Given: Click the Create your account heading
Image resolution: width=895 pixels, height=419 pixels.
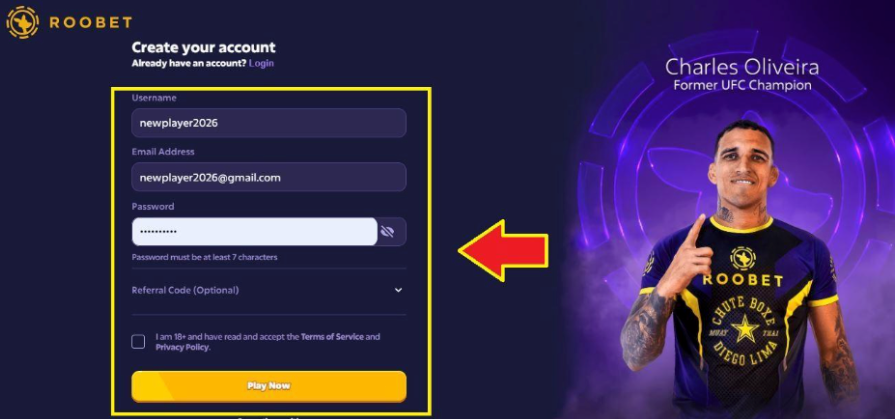Looking at the screenshot, I should point(204,47).
